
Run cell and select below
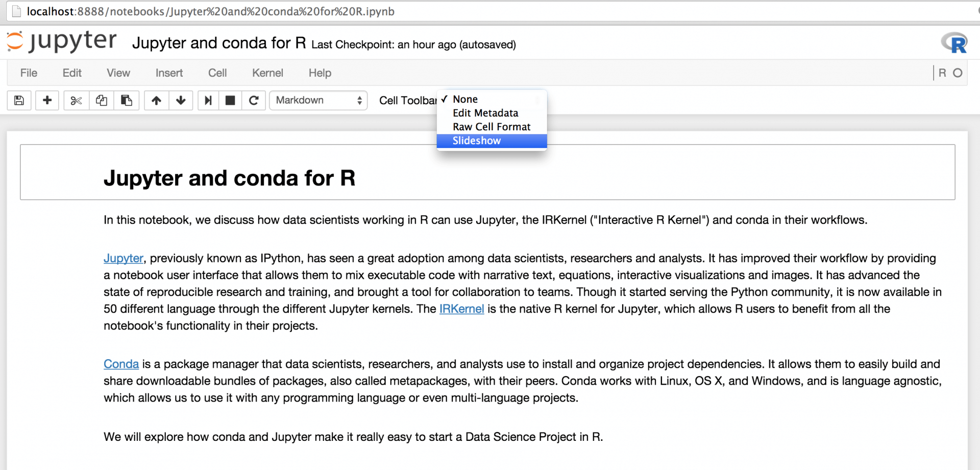(x=208, y=101)
